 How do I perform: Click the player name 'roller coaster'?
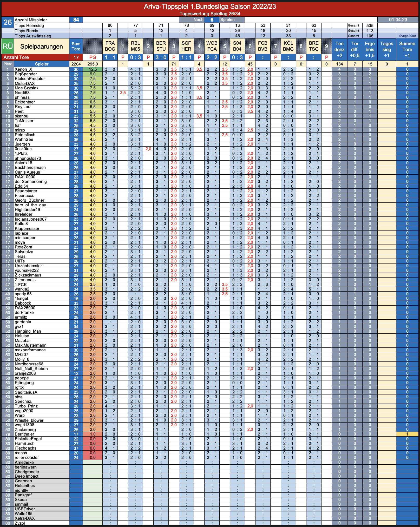point(27,458)
